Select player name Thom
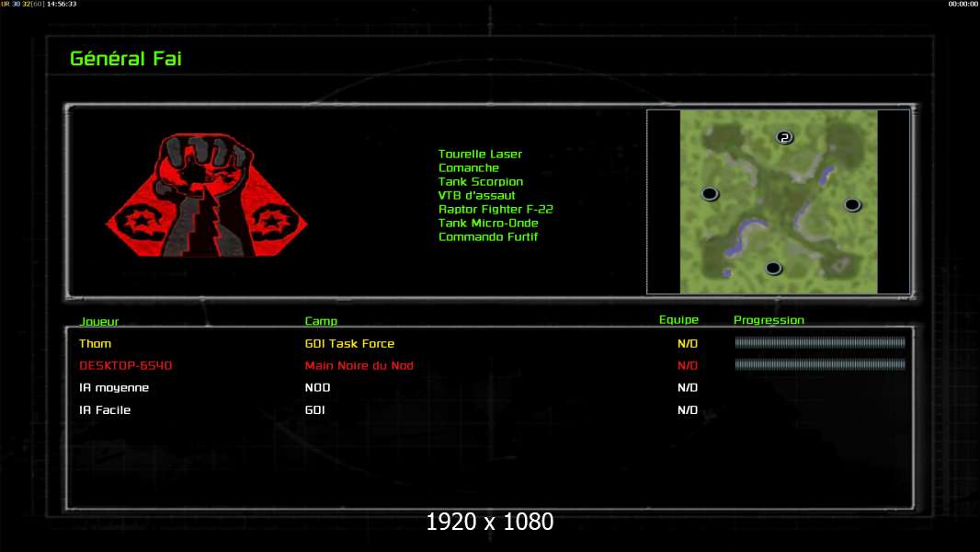980x552 pixels. click(x=95, y=343)
